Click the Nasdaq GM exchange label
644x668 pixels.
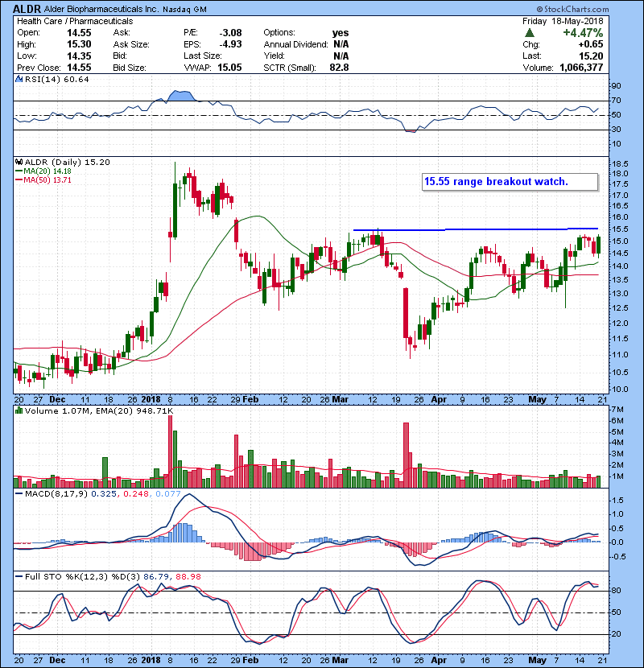tap(184, 10)
